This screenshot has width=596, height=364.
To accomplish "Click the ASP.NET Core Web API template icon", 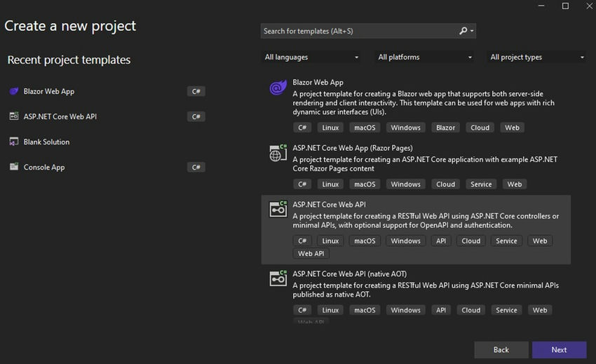I will tap(278, 209).
